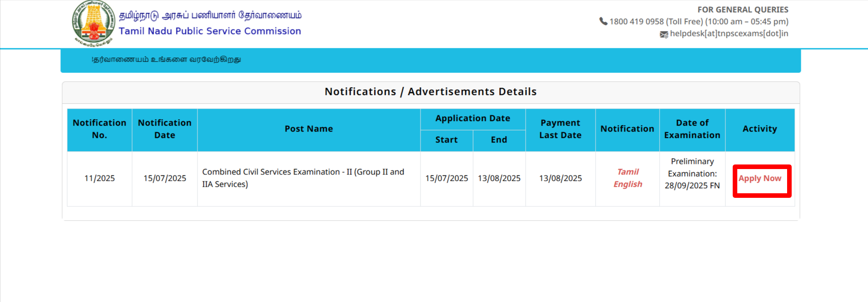Click the Payment Last Date column header

pos(560,129)
